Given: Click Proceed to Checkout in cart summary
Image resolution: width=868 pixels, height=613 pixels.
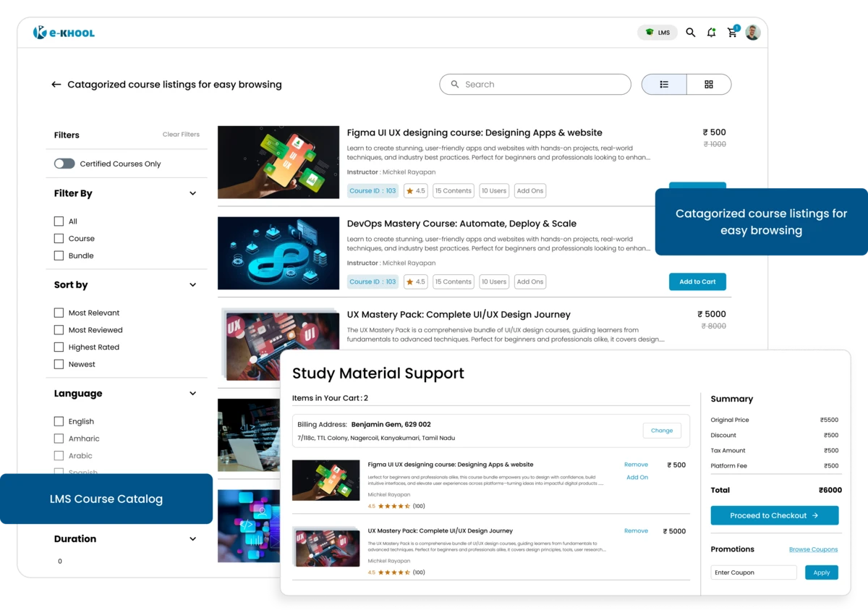Looking at the screenshot, I should pos(774,515).
